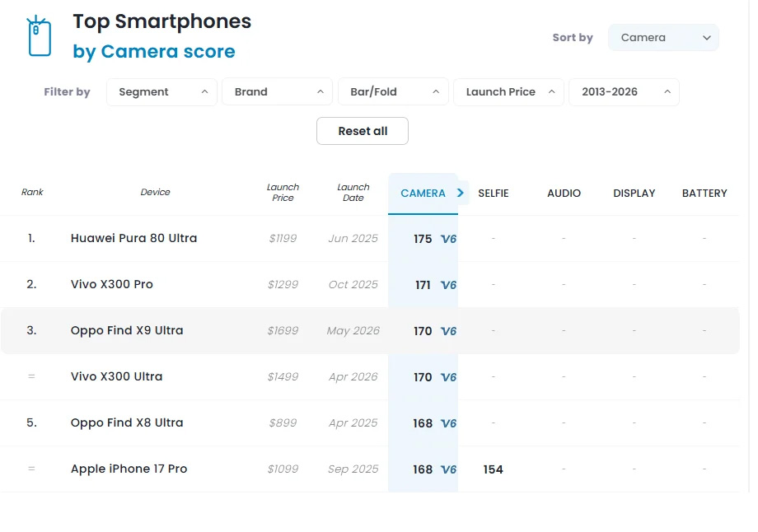Image resolution: width=758 pixels, height=532 pixels.
Task: Click the Reset all button
Action: click(363, 131)
